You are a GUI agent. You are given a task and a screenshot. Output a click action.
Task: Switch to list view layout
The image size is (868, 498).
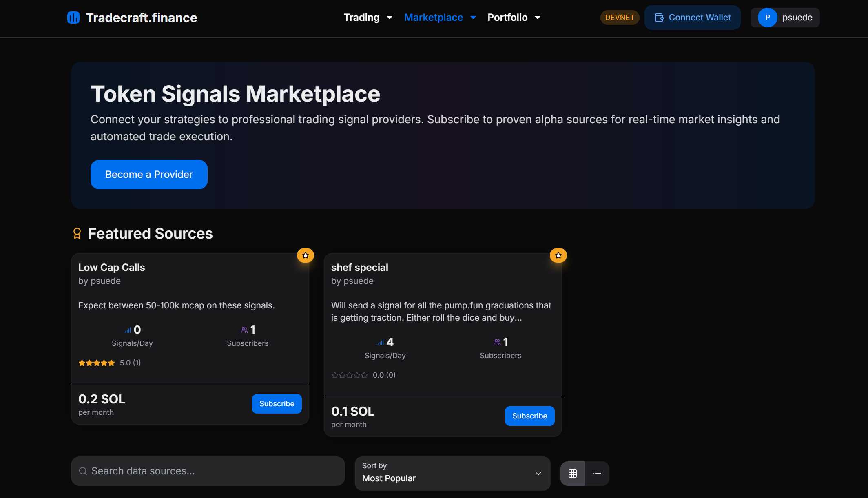coord(597,474)
